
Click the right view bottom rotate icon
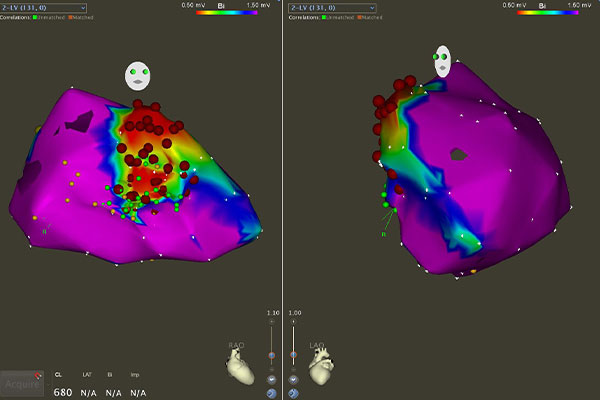(293, 393)
